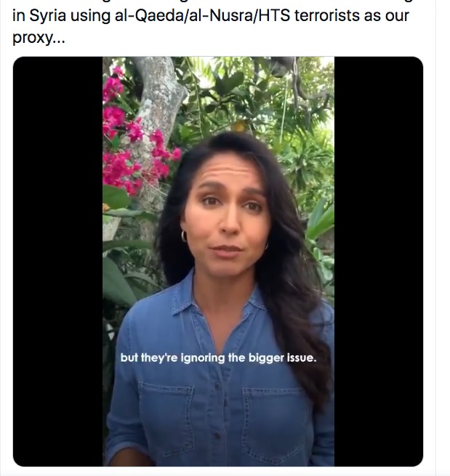
Task: Click the white tweet card margin below the video
Action: point(218,471)
